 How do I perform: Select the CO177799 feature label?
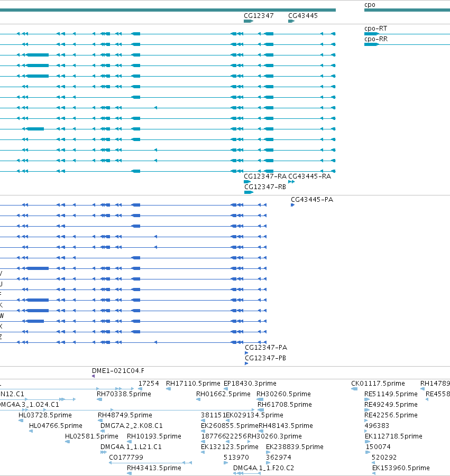point(126,458)
